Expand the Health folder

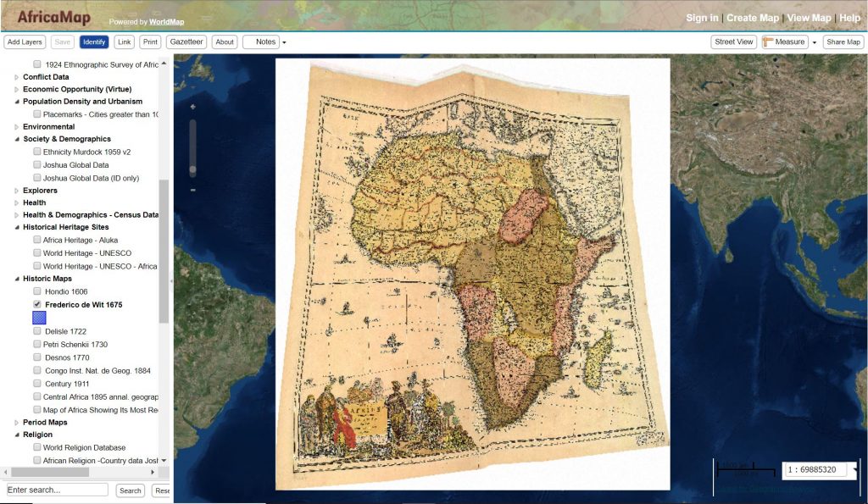pyautogui.click(x=17, y=202)
